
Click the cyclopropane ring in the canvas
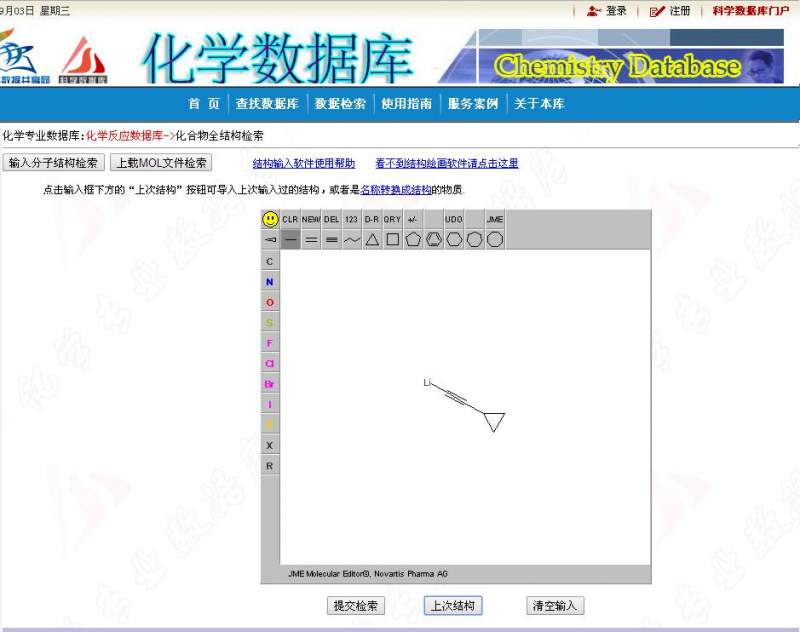(494, 421)
